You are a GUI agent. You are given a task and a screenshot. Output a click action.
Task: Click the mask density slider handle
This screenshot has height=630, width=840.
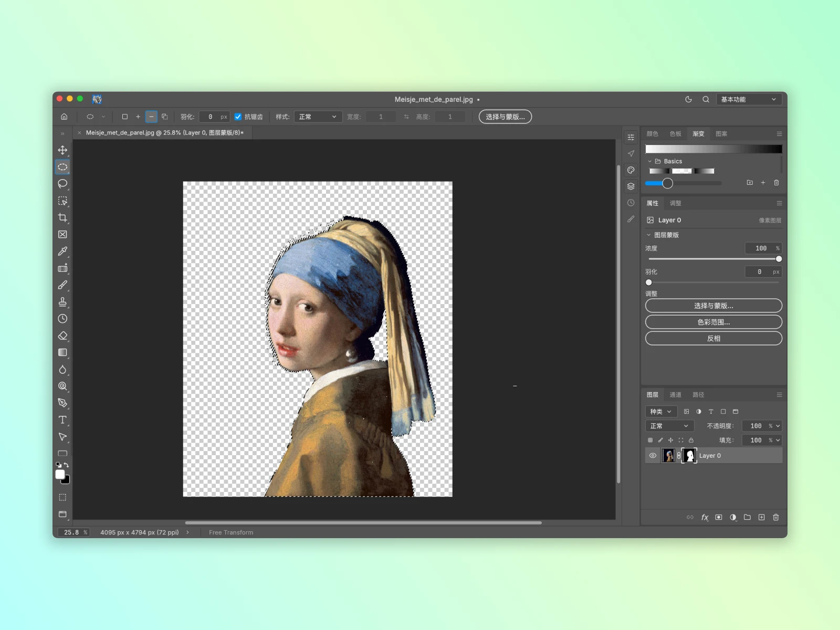click(x=779, y=259)
